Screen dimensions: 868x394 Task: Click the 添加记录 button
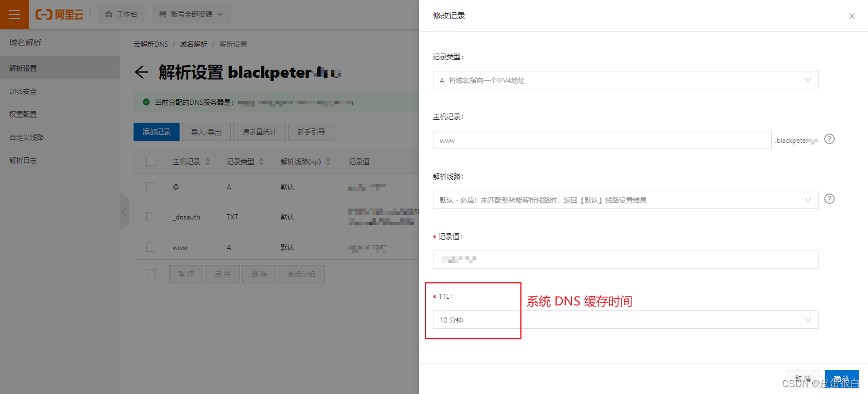[x=157, y=132]
